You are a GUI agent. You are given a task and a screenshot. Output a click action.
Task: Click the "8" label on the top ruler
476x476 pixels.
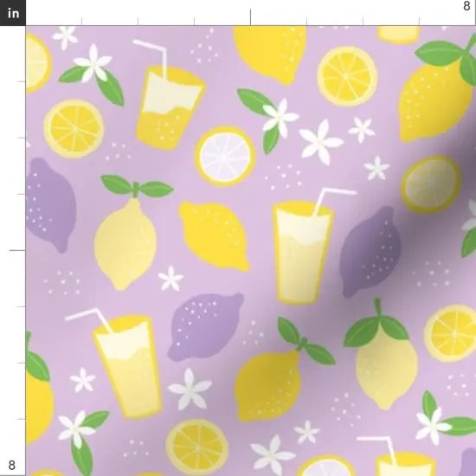[466, 6]
